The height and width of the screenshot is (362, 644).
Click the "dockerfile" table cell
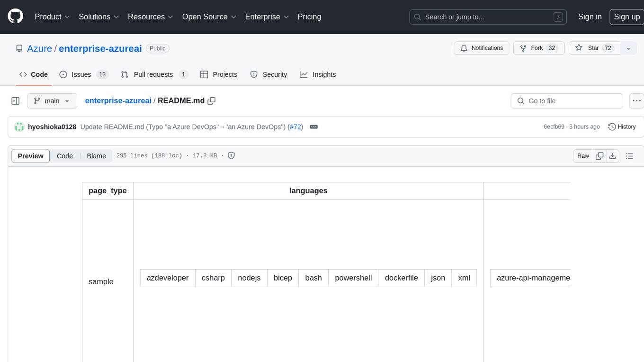tap(402, 278)
